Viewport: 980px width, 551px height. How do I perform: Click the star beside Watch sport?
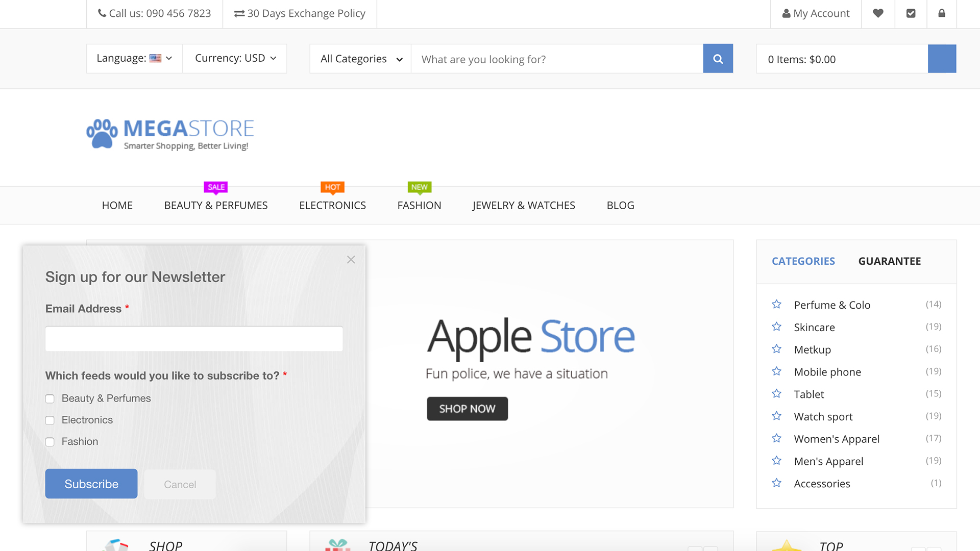(776, 416)
